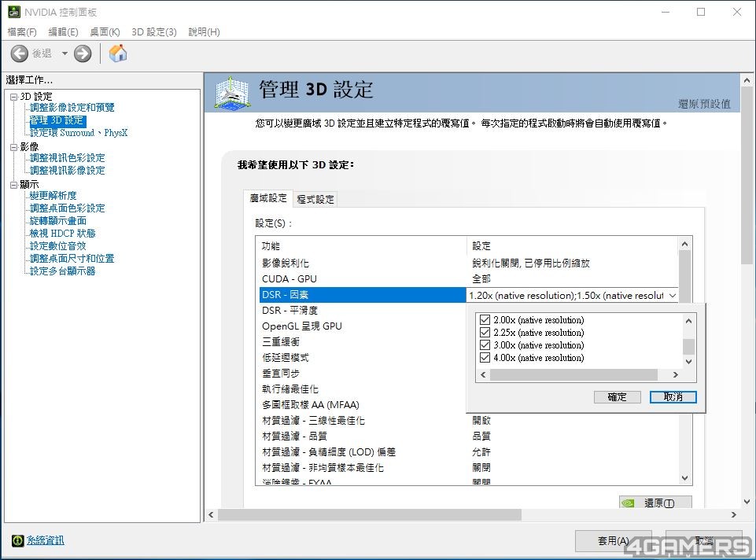Select 檢視 HDCP 狀態 in task tree
Image resolution: width=756 pixels, height=560 pixels.
(62, 233)
